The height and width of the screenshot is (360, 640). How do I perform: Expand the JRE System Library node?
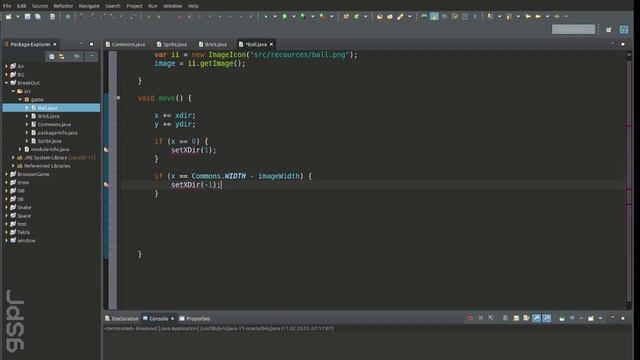(x=13, y=158)
